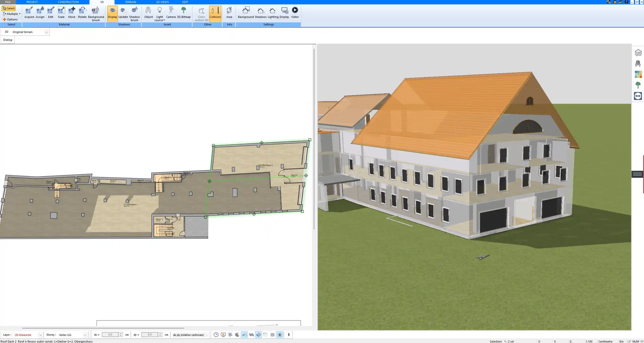Expand the Original terrain dropdown

coord(46,32)
